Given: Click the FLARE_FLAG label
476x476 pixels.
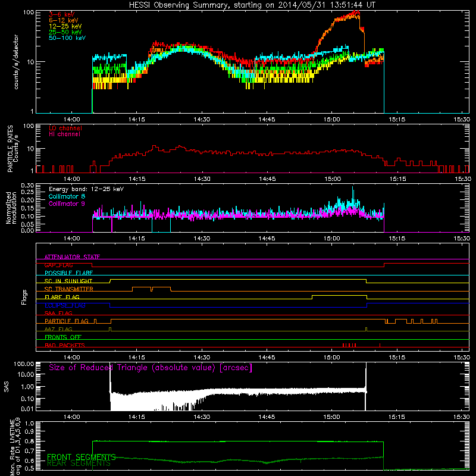Looking at the screenshot, I should pyautogui.click(x=62, y=297).
